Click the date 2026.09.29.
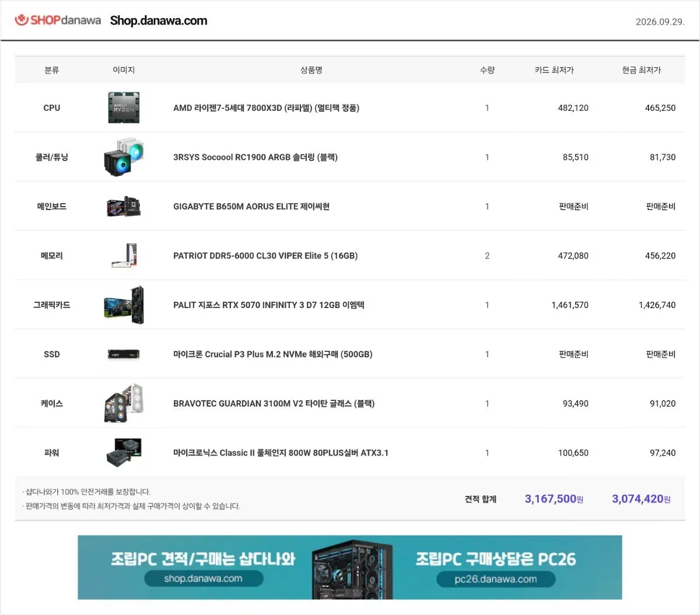Image resolution: width=700 pixels, height=615 pixels. tap(660, 22)
